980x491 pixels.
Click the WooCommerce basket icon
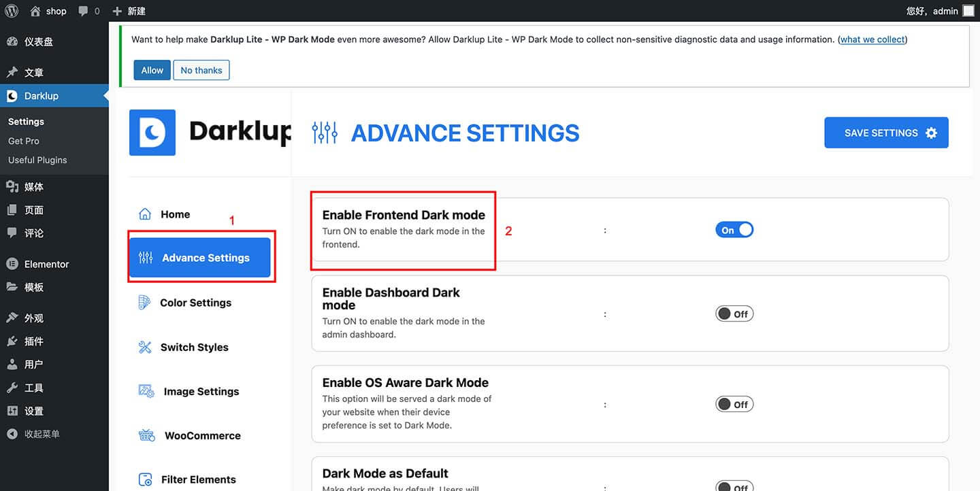click(x=146, y=435)
